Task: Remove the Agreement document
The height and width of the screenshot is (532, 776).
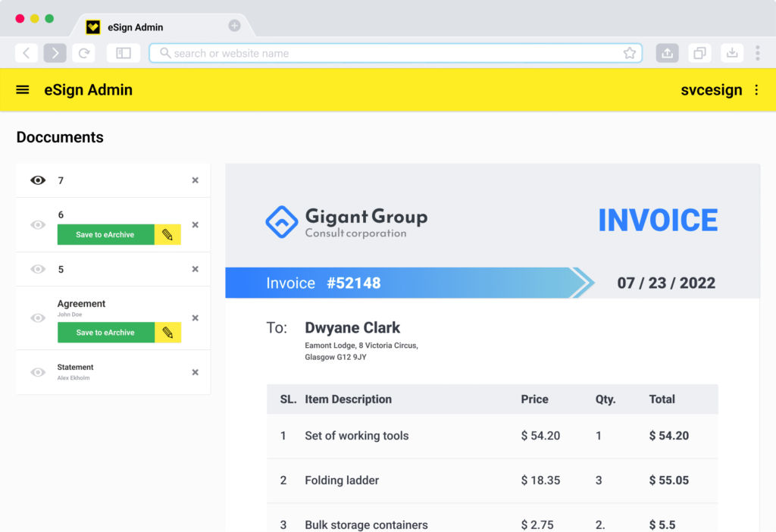Action: coord(195,318)
